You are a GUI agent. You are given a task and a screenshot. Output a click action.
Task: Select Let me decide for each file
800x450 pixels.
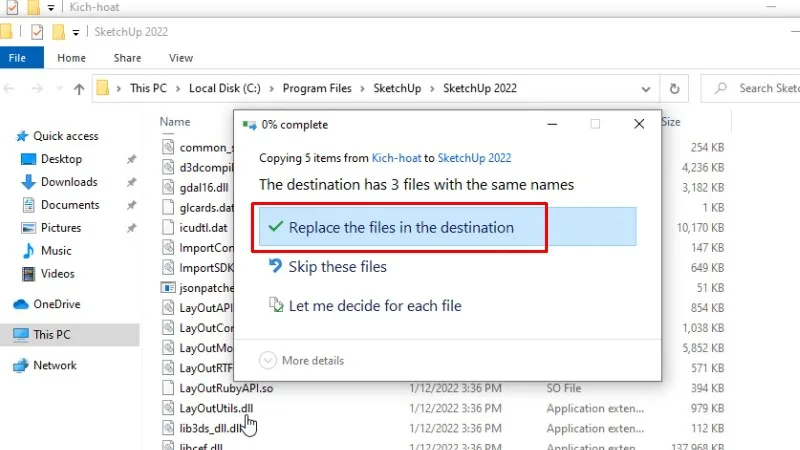374,306
